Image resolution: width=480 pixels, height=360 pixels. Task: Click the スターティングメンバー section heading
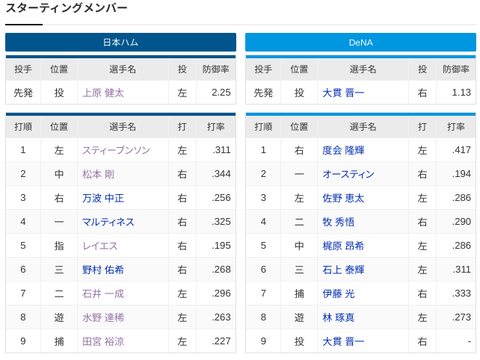click(x=66, y=8)
